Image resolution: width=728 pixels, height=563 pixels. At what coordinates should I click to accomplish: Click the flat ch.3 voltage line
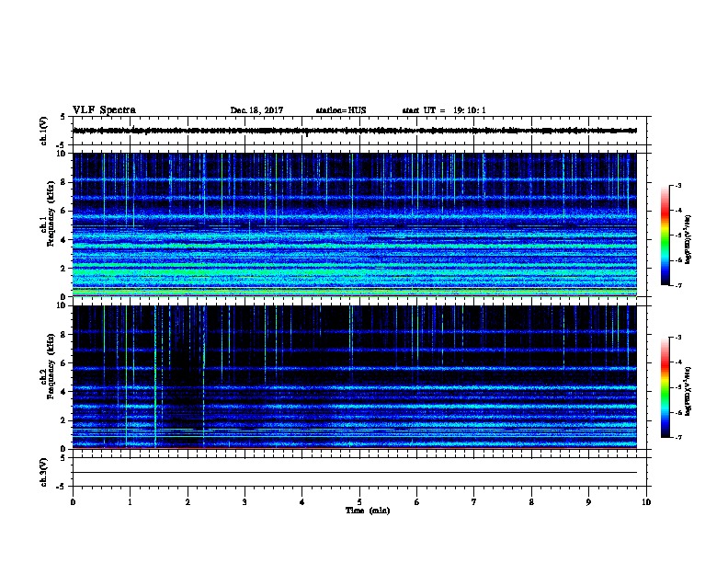pyautogui.click(x=355, y=473)
